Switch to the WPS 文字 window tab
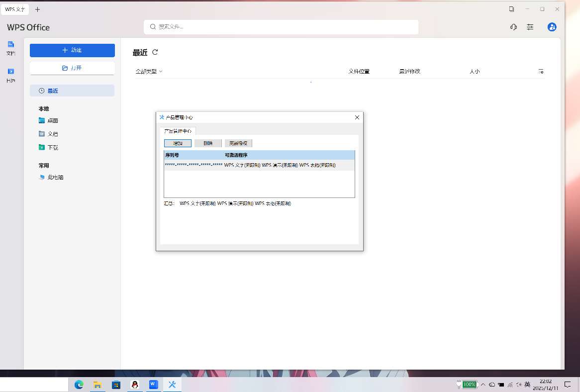The width and height of the screenshot is (580, 392). coord(15,9)
